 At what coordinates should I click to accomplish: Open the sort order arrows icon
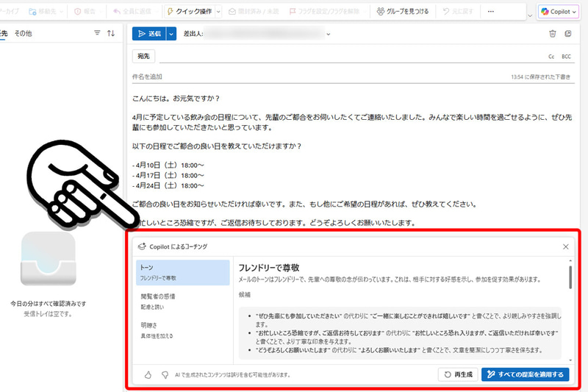pos(111,33)
